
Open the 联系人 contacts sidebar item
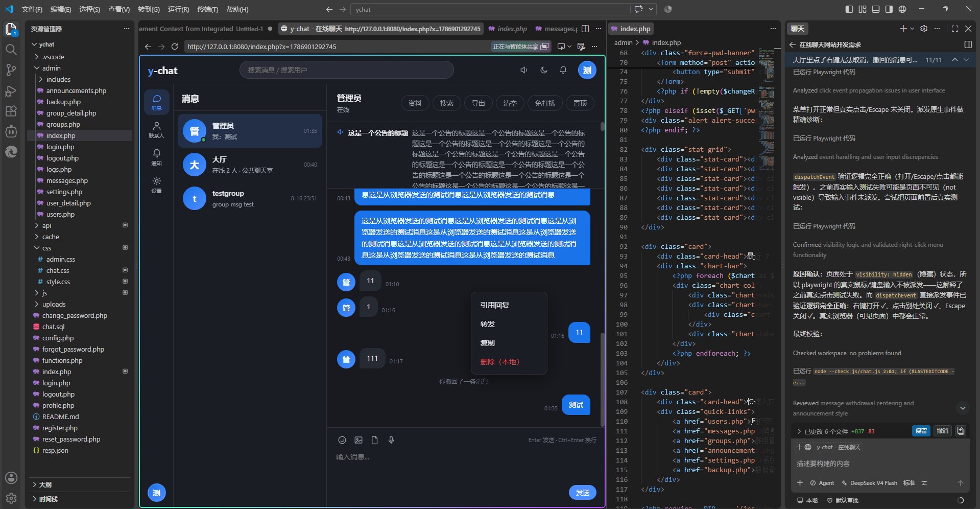pyautogui.click(x=156, y=130)
